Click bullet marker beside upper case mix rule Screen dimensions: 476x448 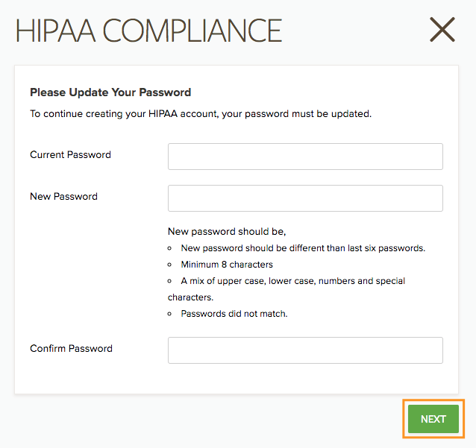pos(171,281)
